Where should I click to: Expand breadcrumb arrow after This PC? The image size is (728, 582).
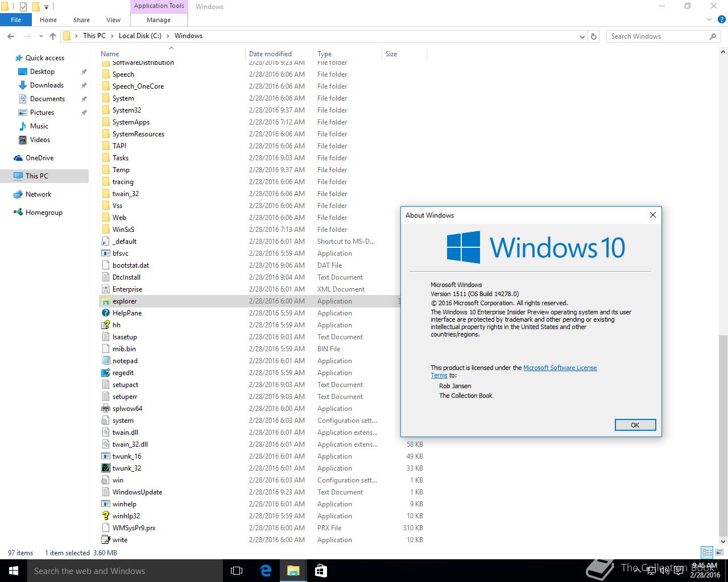112,36
